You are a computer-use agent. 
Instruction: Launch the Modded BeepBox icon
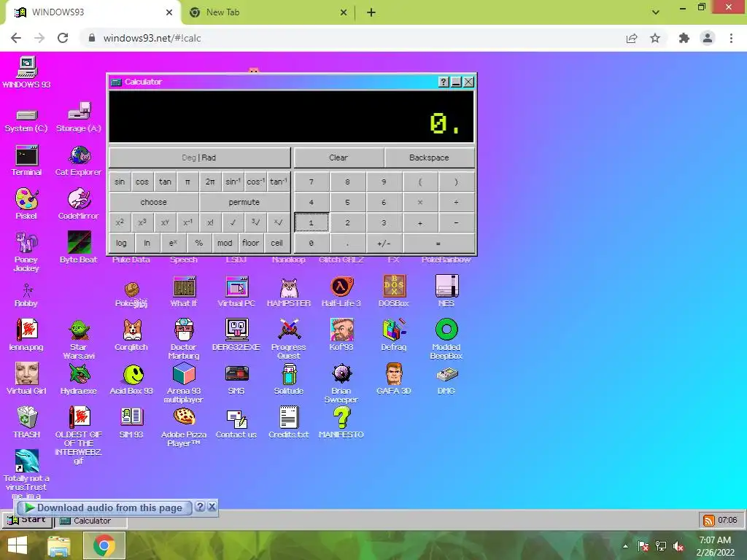click(446, 339)
